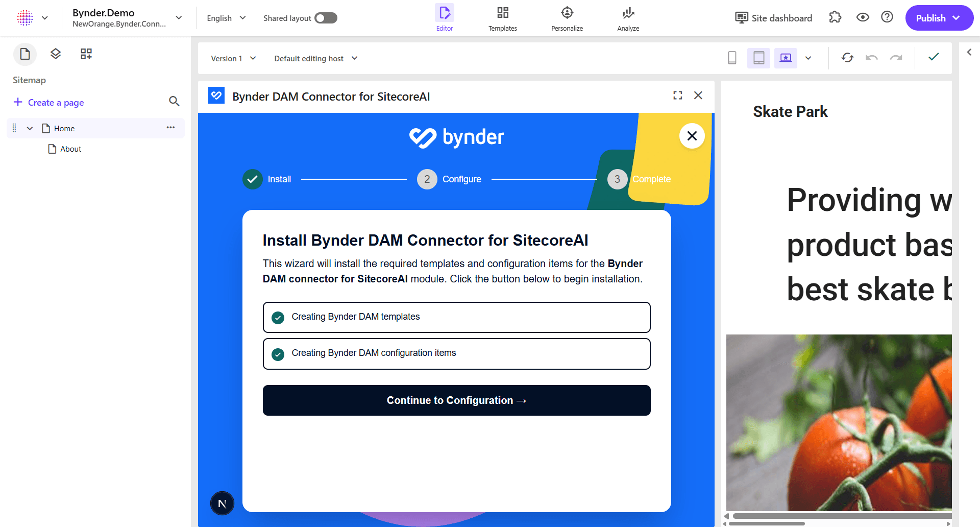This screenshot has width=980, height=527.
Task: Switch to the Templates tab
Action: pyautogui.click(x=502, y=18)
